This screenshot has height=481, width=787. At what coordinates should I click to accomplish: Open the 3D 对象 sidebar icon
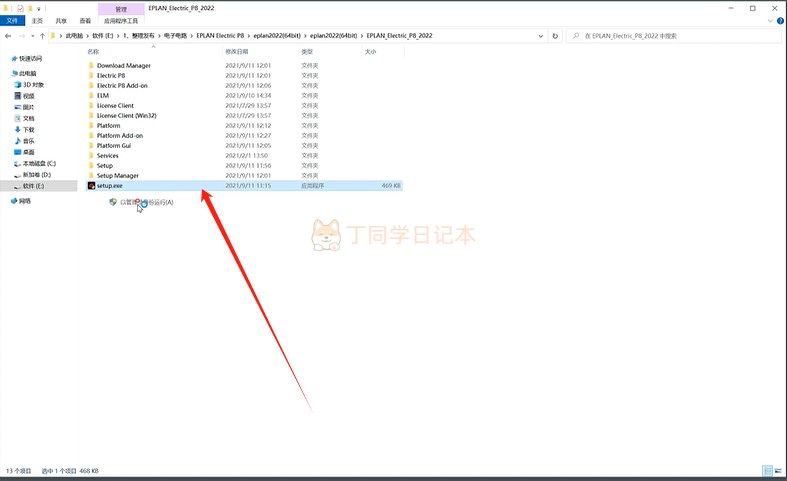(18, 85)
